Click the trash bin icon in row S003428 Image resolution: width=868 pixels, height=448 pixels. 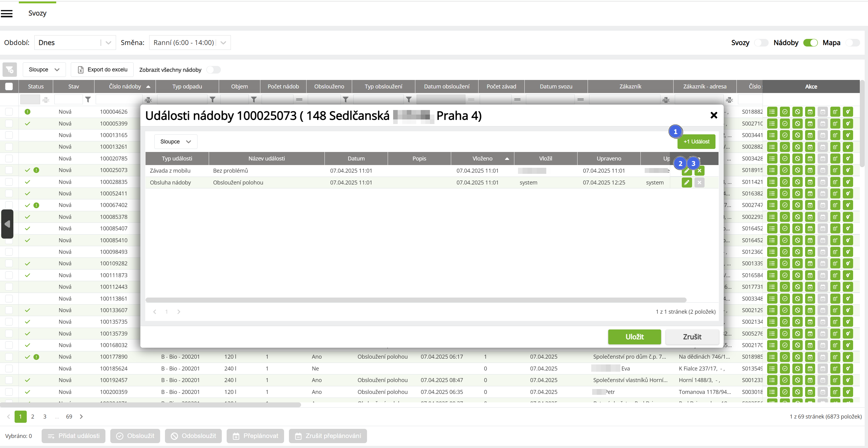click(835, 158)
